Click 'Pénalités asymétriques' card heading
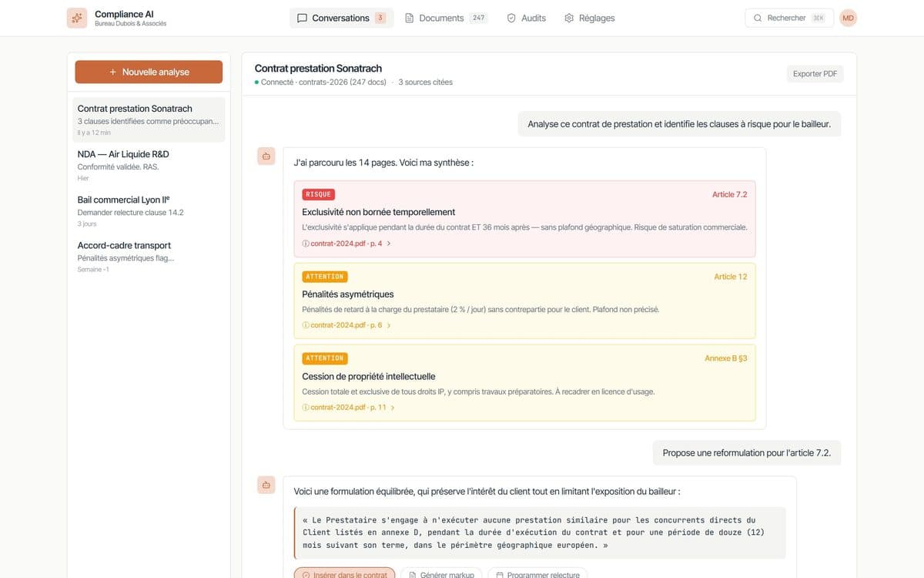The image size is (924, 578). (348, 294)
